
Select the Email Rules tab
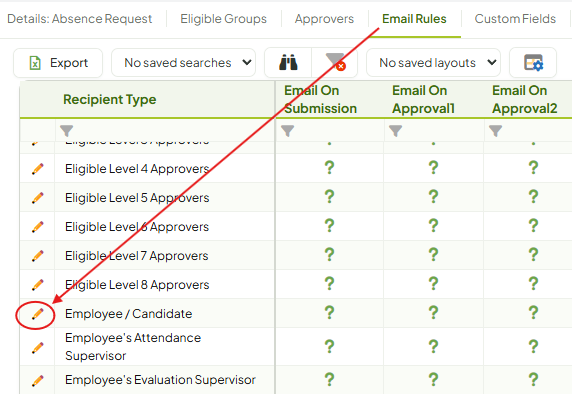[414, 19]
